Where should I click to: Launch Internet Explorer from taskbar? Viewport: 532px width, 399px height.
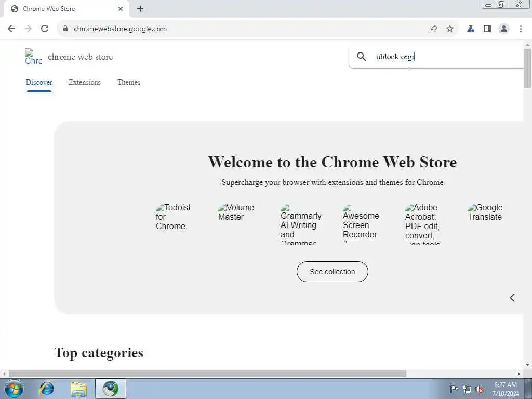point(46,389)
